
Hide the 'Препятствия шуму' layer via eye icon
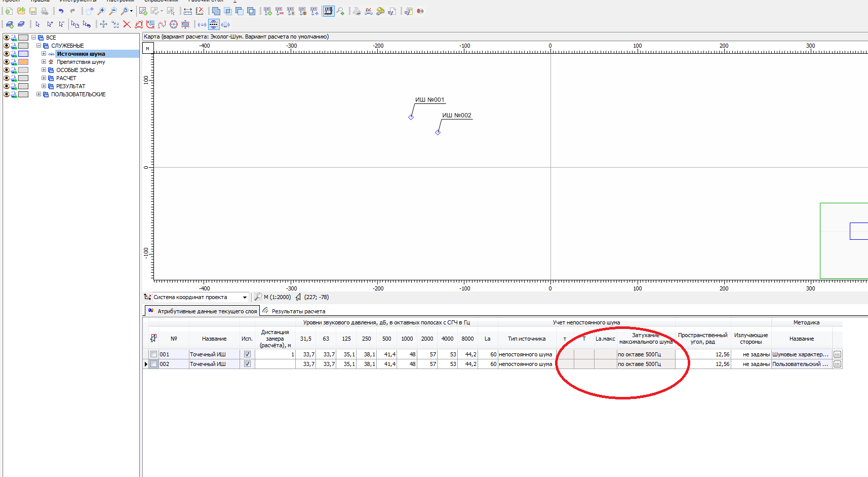pyautogui.click(x=7, y=62)
